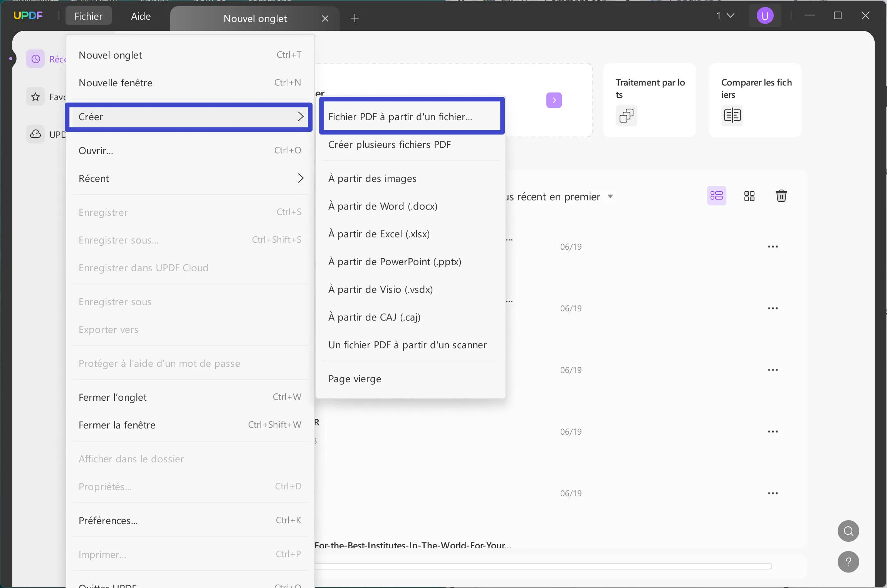The image size is (887, 588).
Task: Open the three-dot menu on first document
Action: click(x=773, y=247)
